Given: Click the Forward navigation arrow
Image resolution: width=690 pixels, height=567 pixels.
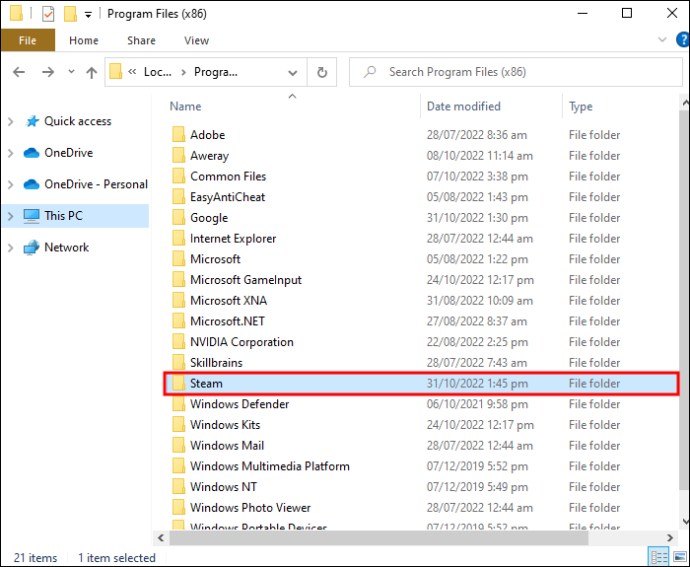Looking at the screenshot, I should [48, 72].
